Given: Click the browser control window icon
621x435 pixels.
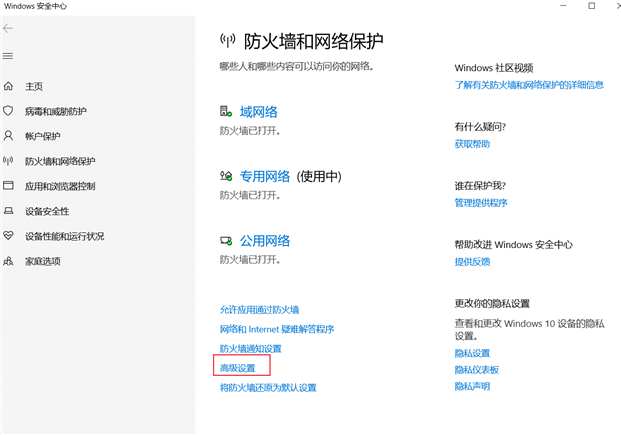Looking at the screenshot, I should click(x=8, y=185).
